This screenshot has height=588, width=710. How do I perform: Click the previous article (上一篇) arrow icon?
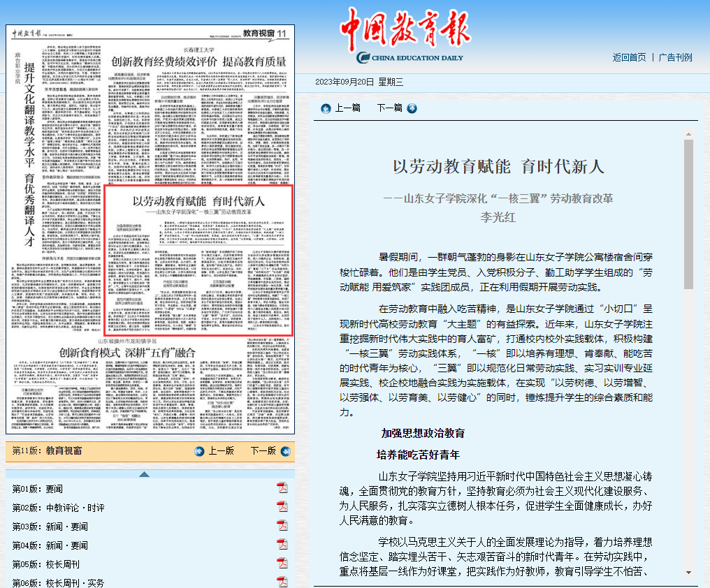(x=326, y=108)
